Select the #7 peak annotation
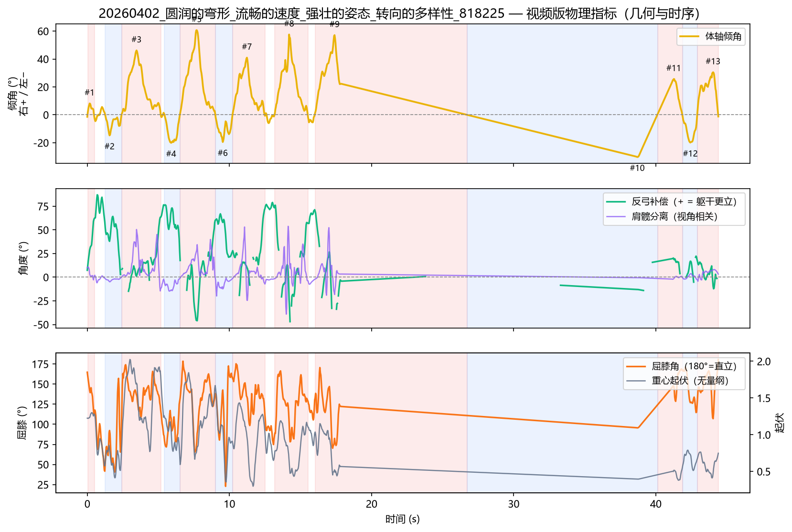The image size is (792, 532). tap(246, 47)
